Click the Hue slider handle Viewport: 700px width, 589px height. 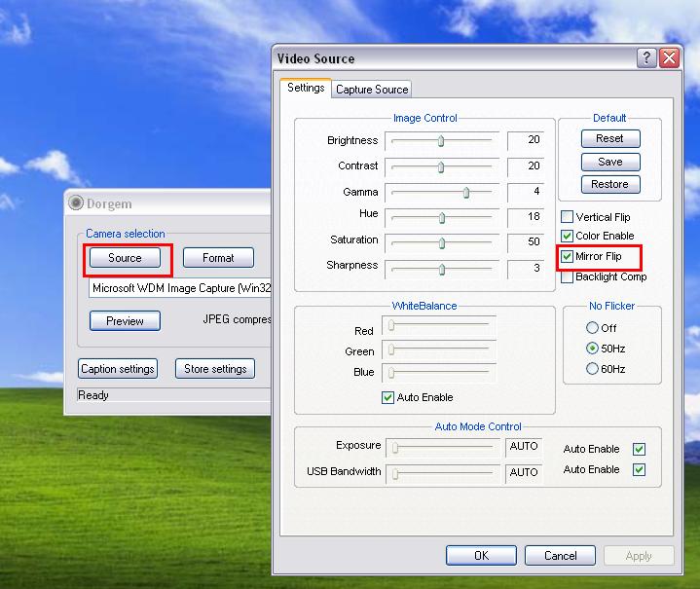(442, 218)
